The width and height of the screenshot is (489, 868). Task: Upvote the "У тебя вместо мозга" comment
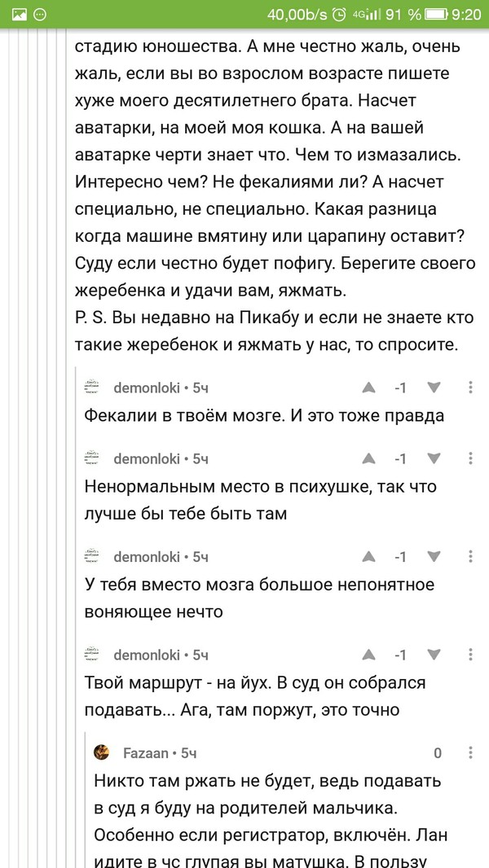click(369, 557)
